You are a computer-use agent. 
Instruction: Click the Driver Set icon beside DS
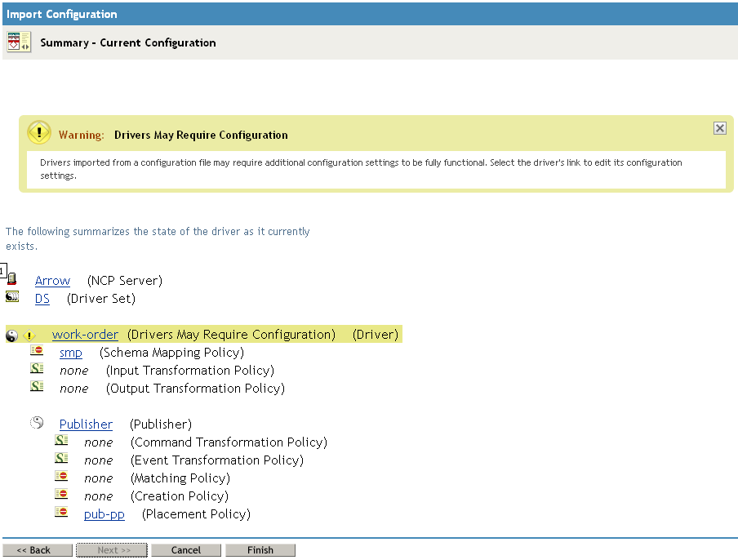12,297
